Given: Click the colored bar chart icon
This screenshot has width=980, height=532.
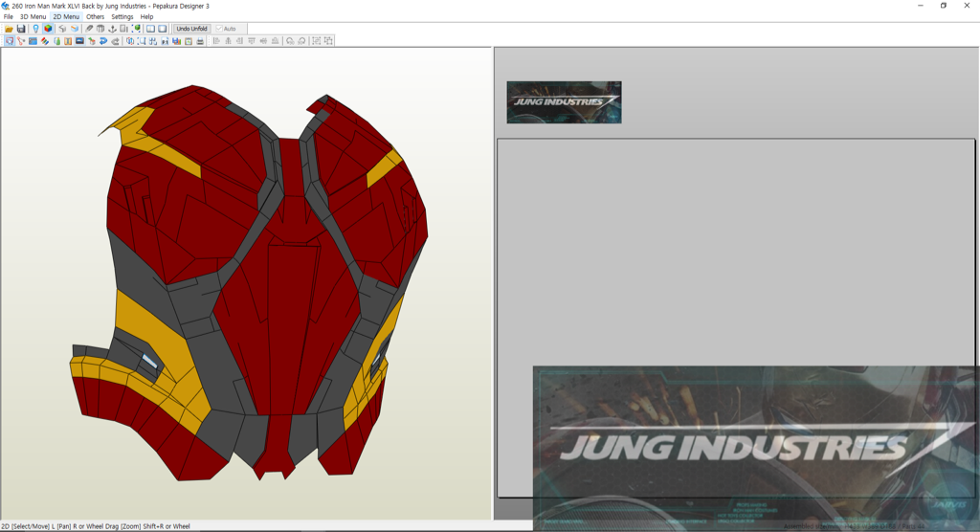Looking at the screenshot, I should click(x=176, y=41).
